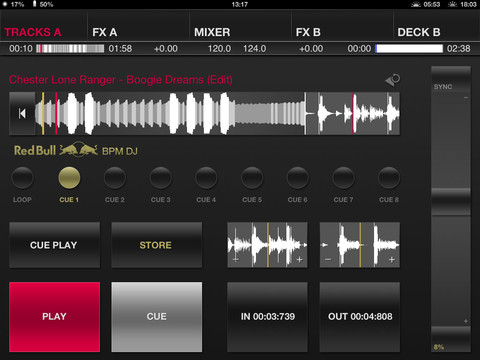Nudge OUT point earlier with minus icon
480x360 pixels.
coord(328,259)
